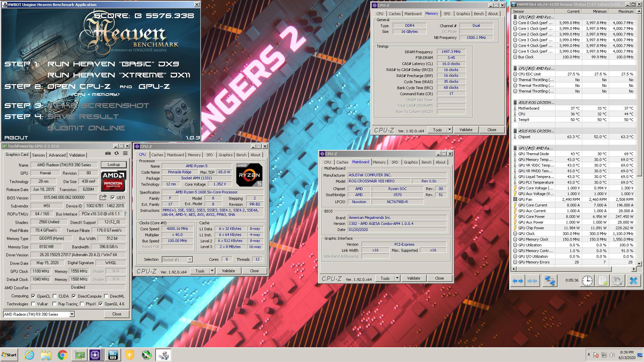Switch to HWiNFO taskbar button
The image size is (644, 362).
[113, 355]
